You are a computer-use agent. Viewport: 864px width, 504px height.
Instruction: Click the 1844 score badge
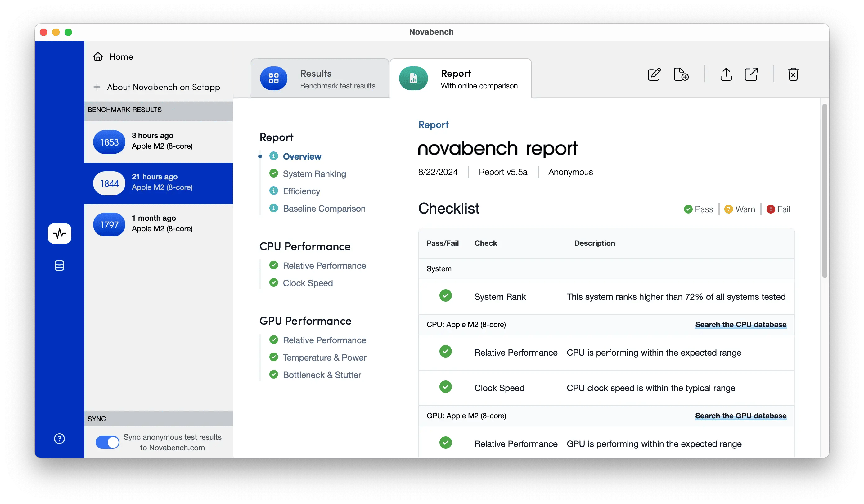pyautogui.click(x=109, y=183)
